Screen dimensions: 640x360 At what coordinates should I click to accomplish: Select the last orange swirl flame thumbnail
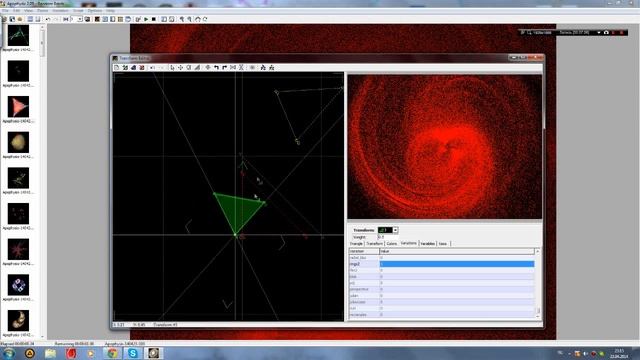pos(18,320)
